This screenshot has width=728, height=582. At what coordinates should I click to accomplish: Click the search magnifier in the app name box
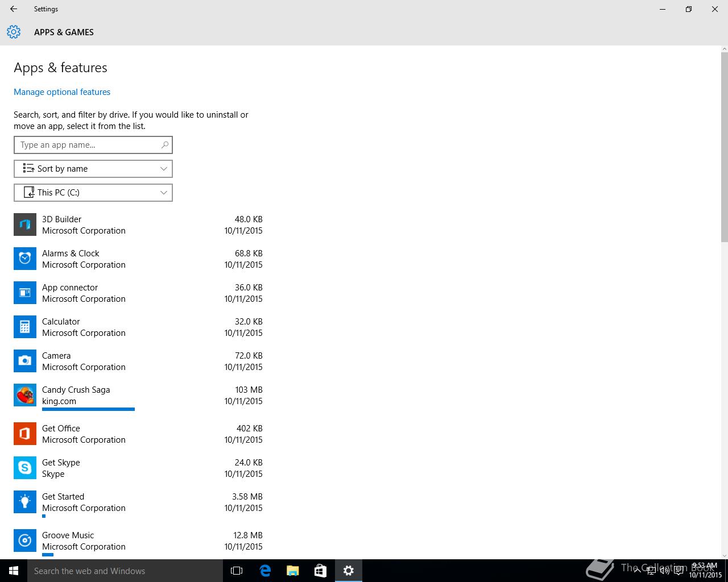(x=165, y=145)
